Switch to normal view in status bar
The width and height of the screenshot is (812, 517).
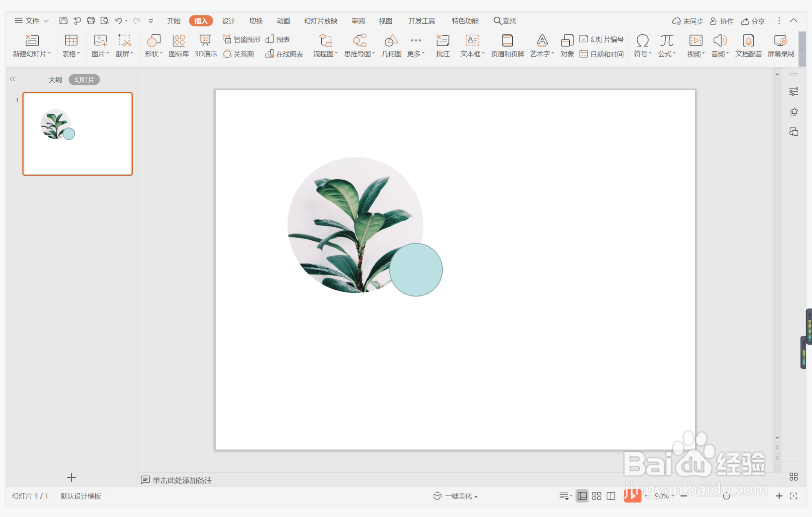pos(582,496)
